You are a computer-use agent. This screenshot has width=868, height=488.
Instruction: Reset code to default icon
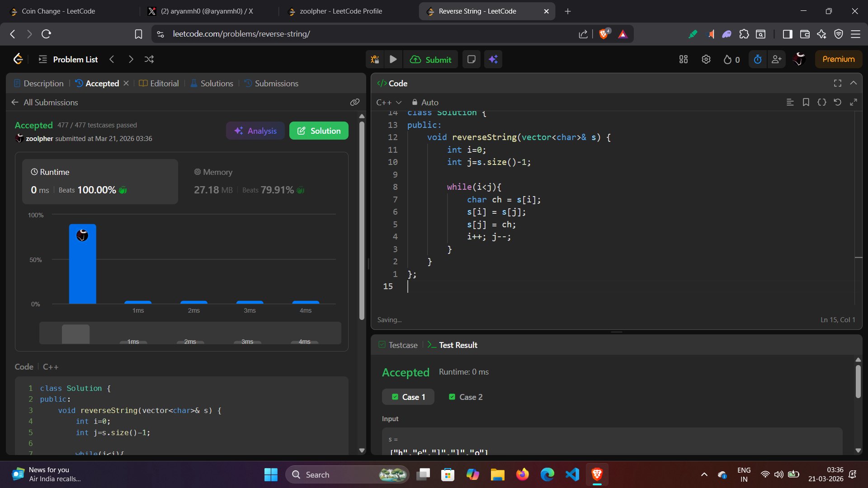(837, 102)
